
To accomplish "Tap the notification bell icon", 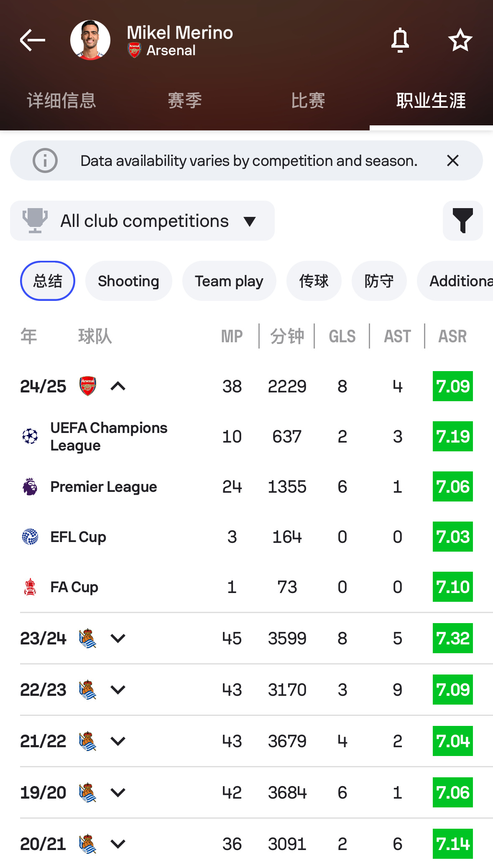I will 400,40.
